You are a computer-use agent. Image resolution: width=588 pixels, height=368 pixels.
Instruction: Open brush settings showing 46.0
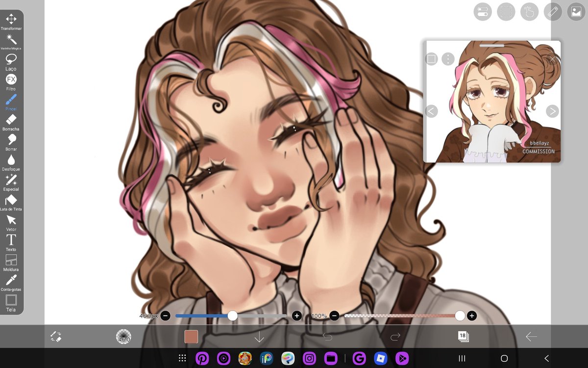[123, 337]
